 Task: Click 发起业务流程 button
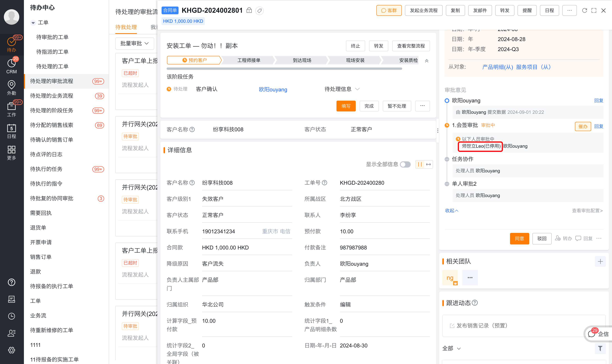pos(424,11)
